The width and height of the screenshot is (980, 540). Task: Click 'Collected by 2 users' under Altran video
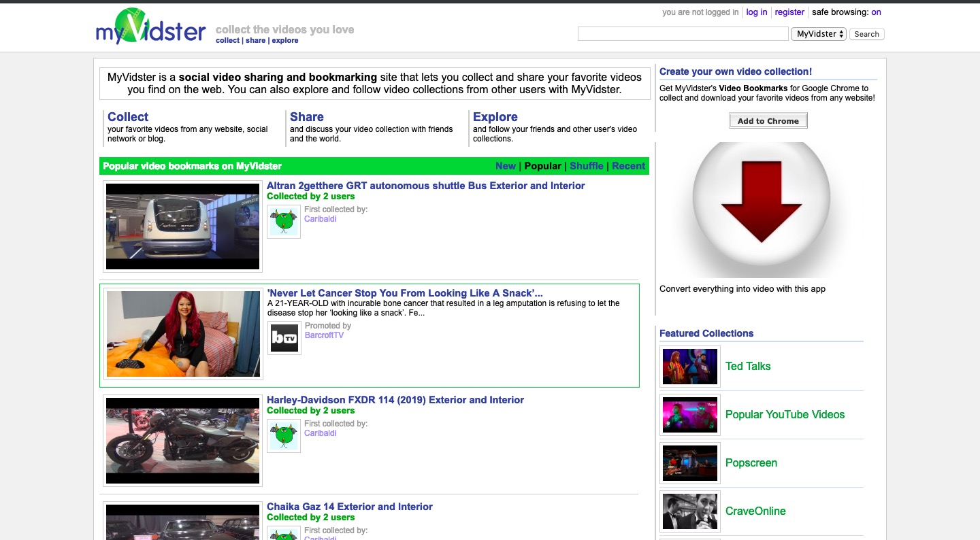click(311, 197)
